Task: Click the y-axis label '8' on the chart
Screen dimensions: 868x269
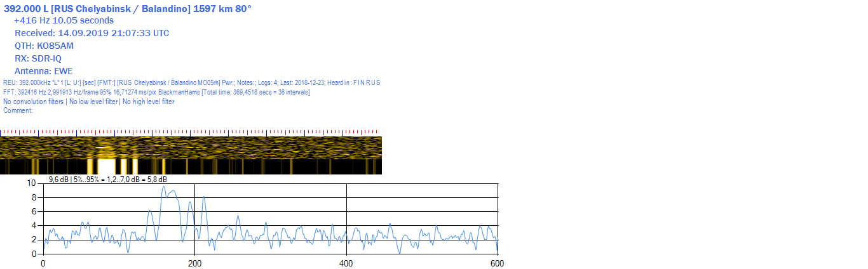Action: click(x=34, y=197)
